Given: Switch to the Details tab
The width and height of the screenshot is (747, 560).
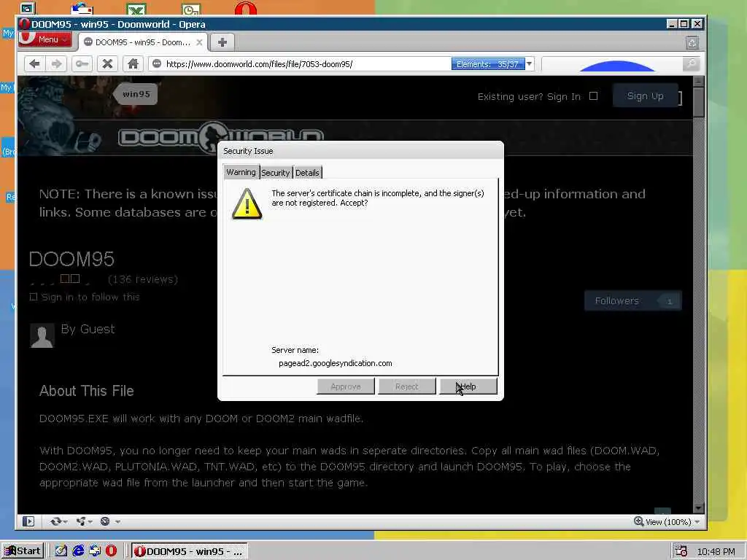Looking at the screenshot, I should pyautogui.click(x=307, y=173).
